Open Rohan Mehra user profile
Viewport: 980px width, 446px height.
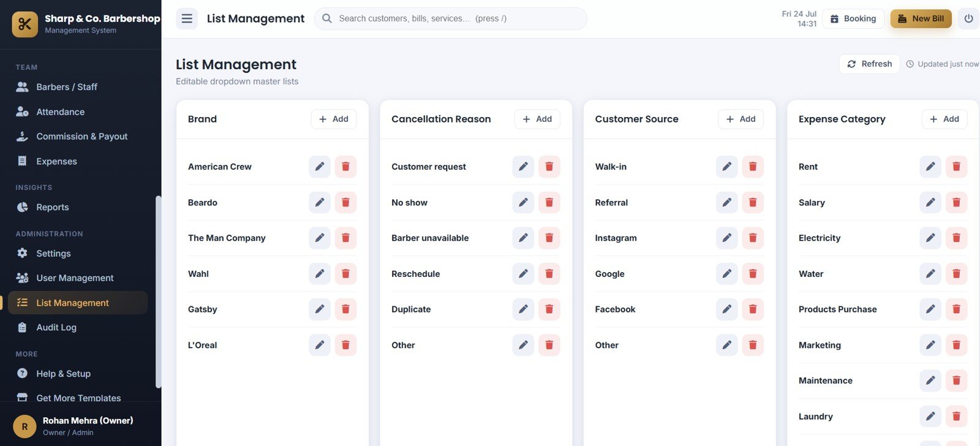click(80, 426)
